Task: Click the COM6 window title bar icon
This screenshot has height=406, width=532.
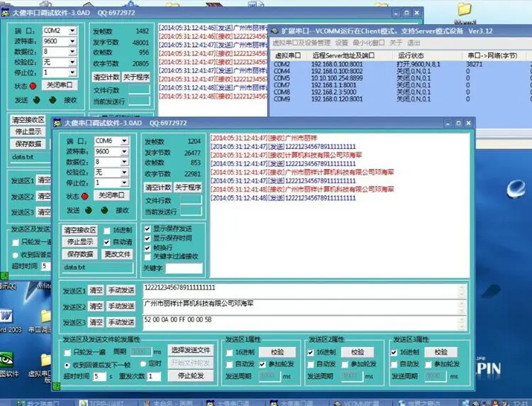Action: [57, 123]
